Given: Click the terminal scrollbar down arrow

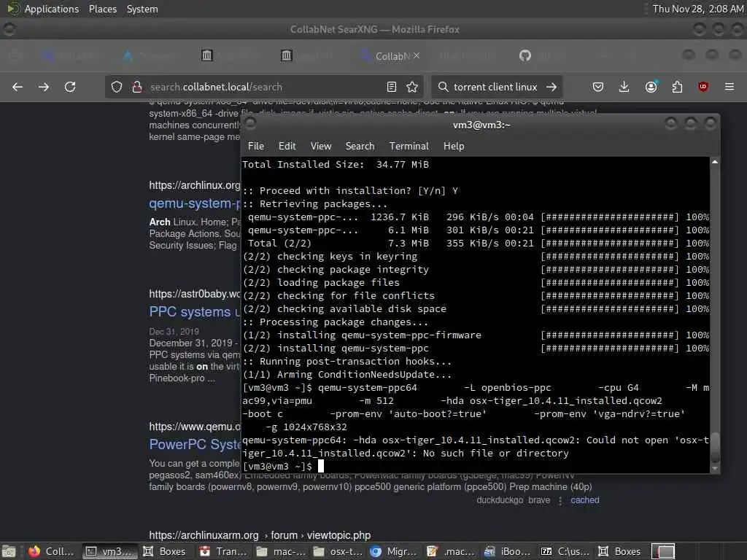Looking at the screenshot, I should [x=715, y=469].
